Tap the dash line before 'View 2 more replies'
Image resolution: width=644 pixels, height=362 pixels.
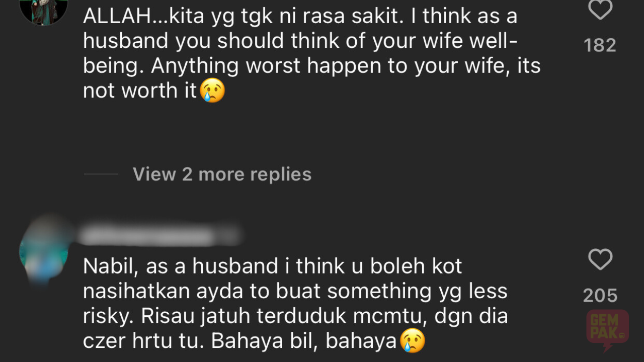pos(101,174)
